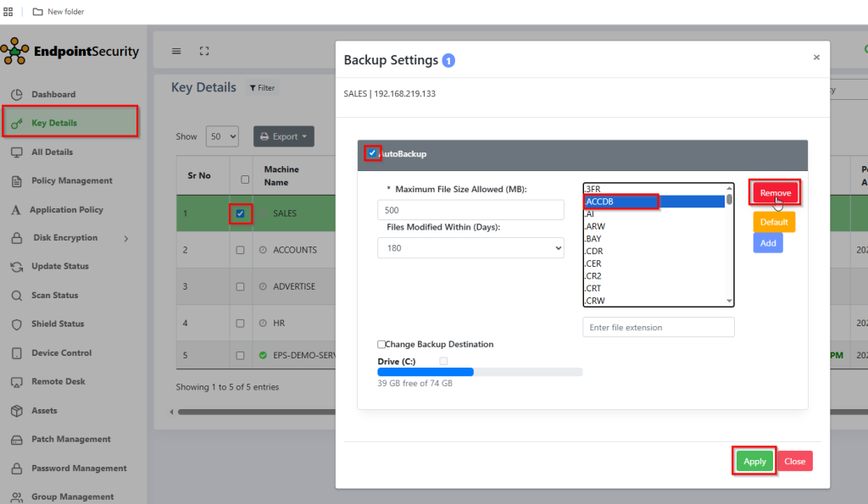Click the Dashboard icon in sidebar
Screen dimensions: 868x504
tap(15, 94)
